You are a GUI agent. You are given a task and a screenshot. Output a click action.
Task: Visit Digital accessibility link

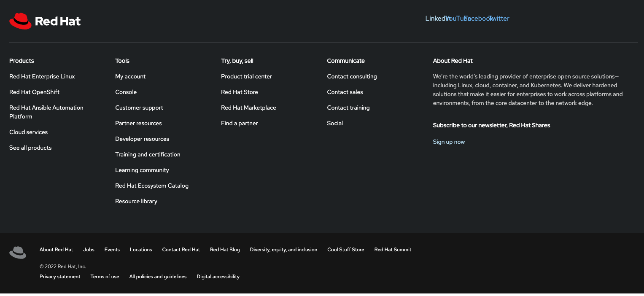coord(218,277)
